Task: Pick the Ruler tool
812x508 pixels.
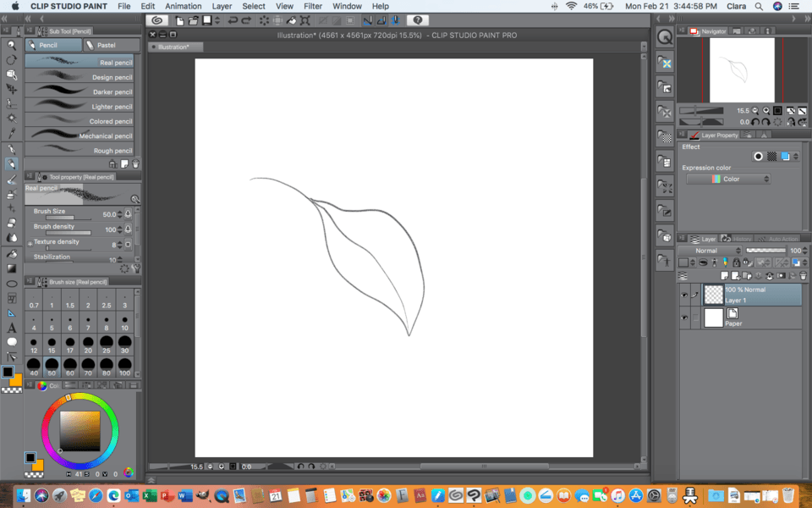Action: 12,312
